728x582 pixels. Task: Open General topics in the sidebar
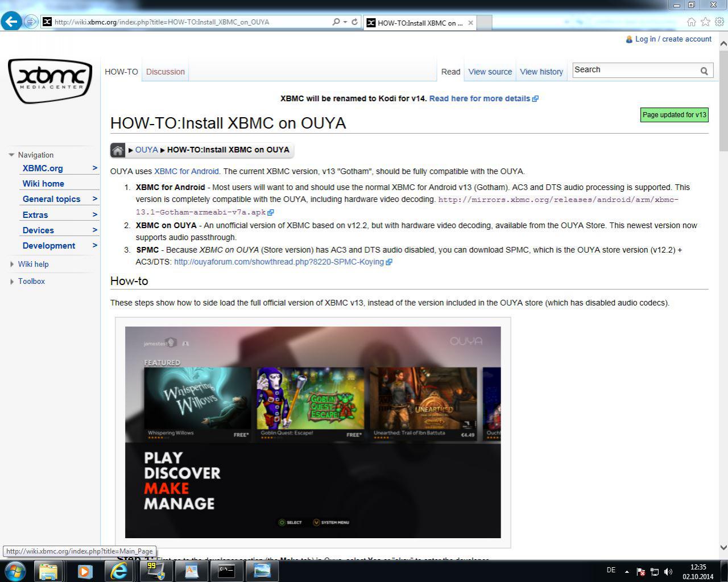51,199
